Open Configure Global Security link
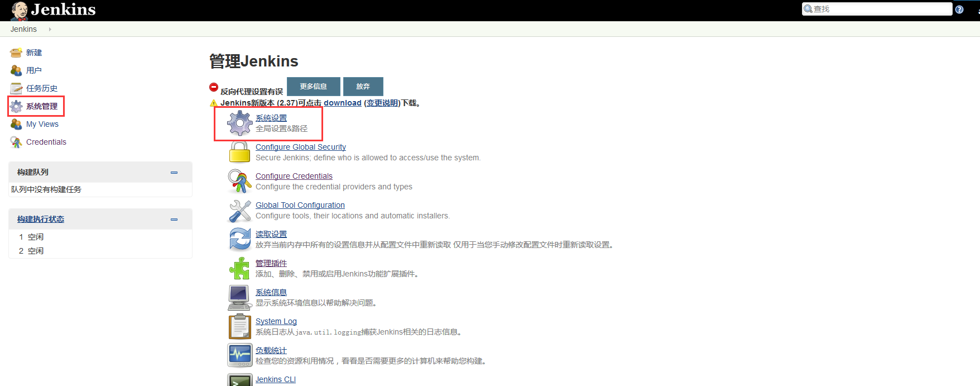Image resolution: width=980 pixels, height=386 pixels. click(301, 147)
